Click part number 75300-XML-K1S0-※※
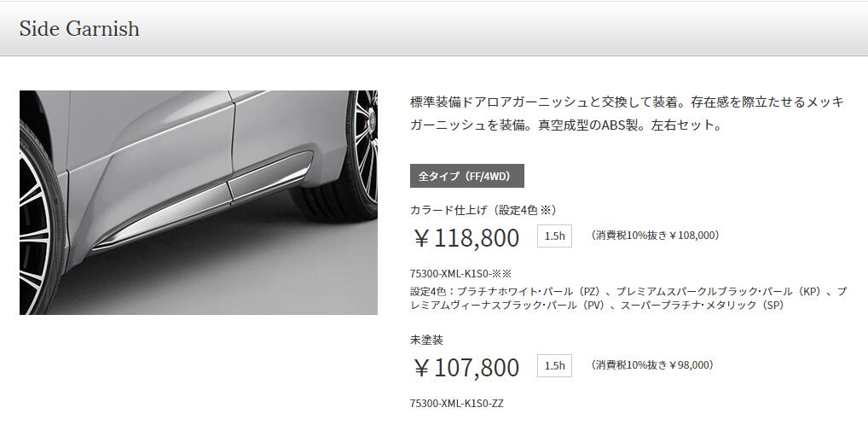The width and height of the screenshot is (868, 431). pos(460,273)
